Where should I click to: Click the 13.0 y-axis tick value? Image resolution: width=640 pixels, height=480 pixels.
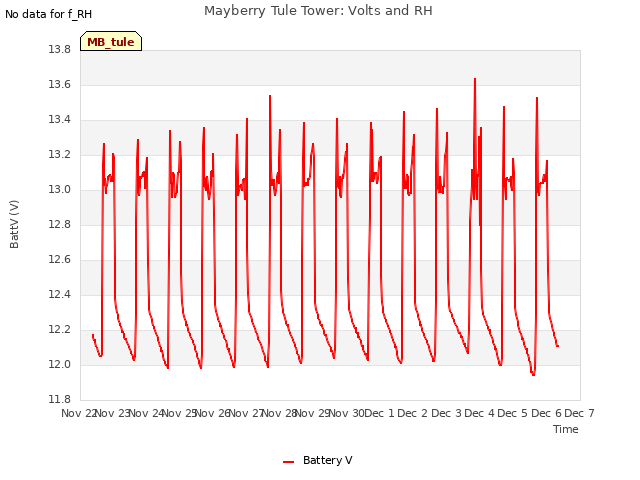pos(60,189)
